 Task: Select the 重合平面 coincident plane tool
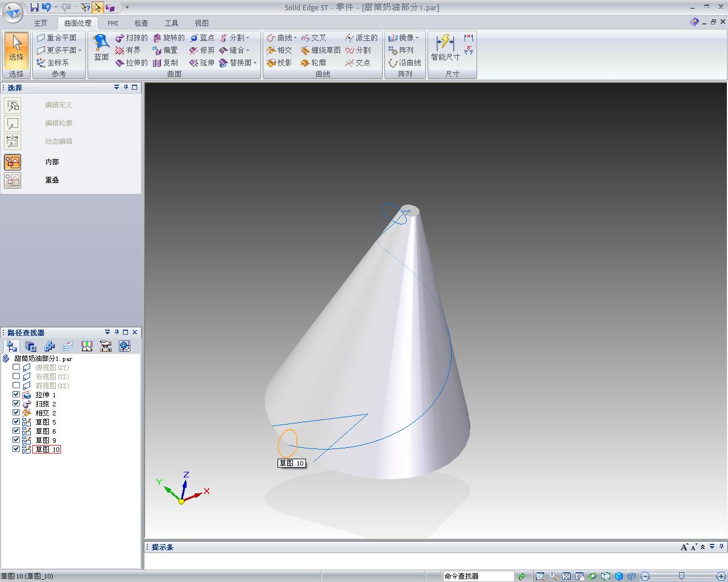[x=56, y=38]
